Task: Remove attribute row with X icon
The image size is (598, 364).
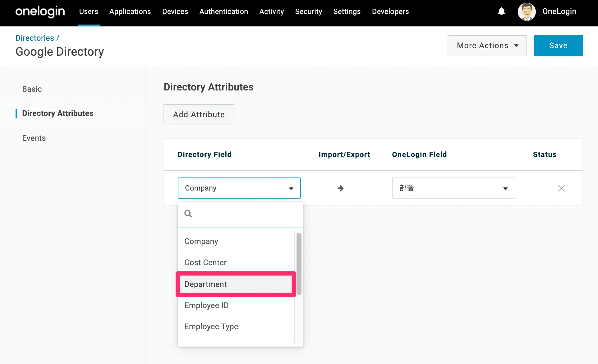Action: pyautogui.click(x=561, y=188)
